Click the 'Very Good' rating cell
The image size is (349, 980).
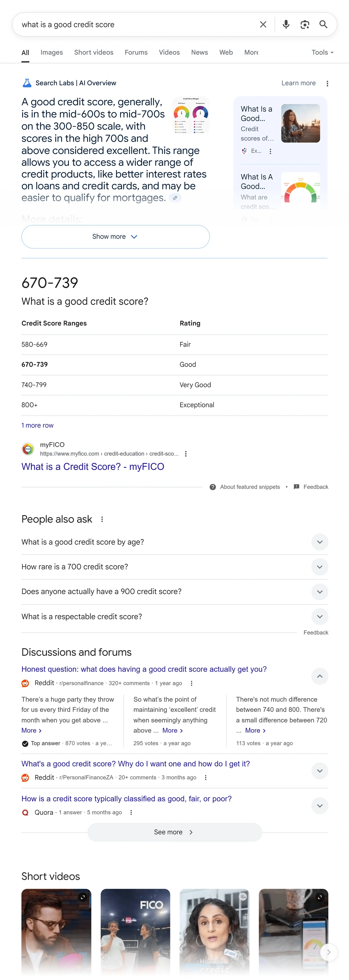[195, 385]
